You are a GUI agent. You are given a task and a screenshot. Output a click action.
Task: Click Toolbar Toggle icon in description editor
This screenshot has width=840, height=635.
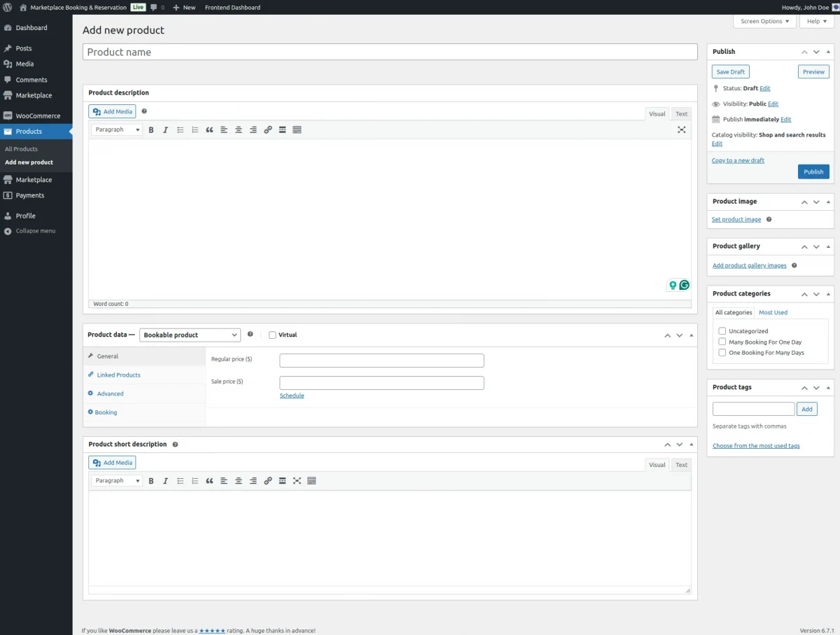pos(297,130)
